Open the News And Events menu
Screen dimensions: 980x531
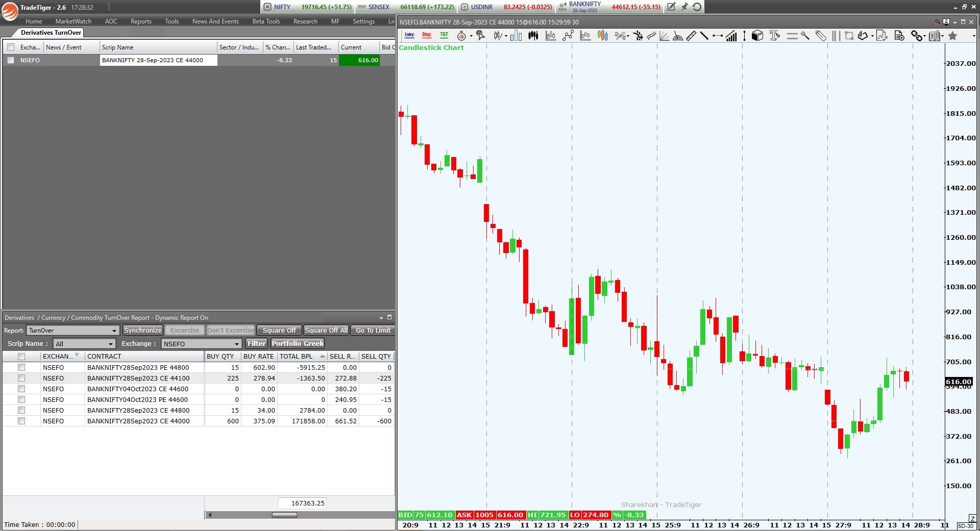click(215, 21)
